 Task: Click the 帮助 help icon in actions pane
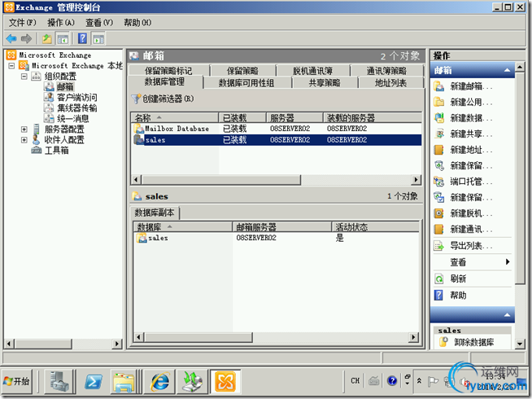tap(438, 295)
